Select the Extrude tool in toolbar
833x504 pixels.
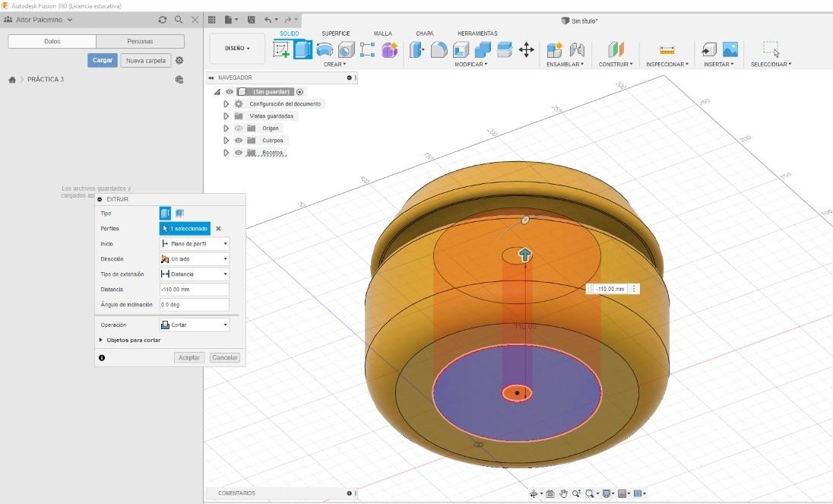[302, 49]
